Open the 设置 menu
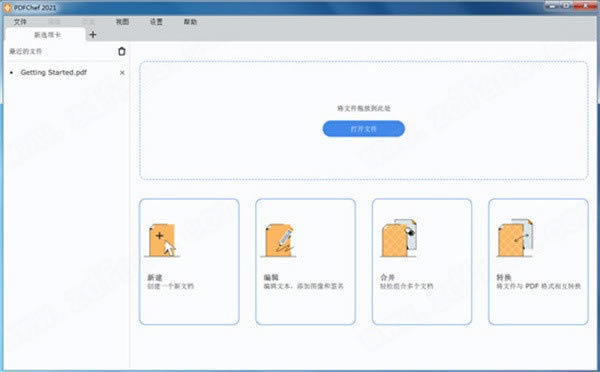This screenshot has width=600, height=372. [156, 22]
